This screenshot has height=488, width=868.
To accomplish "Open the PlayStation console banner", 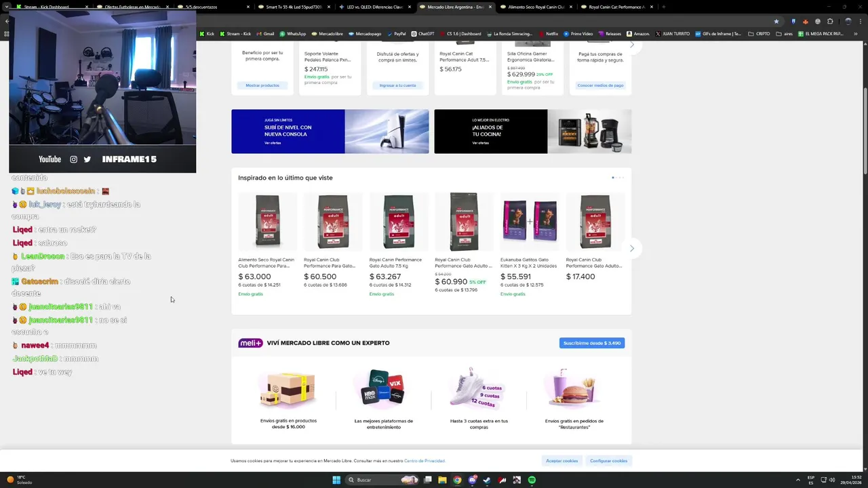I will pos(330,131).
